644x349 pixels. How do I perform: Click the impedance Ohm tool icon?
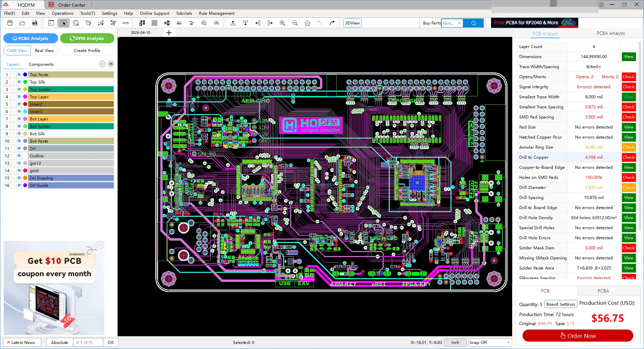pos(179,23)
